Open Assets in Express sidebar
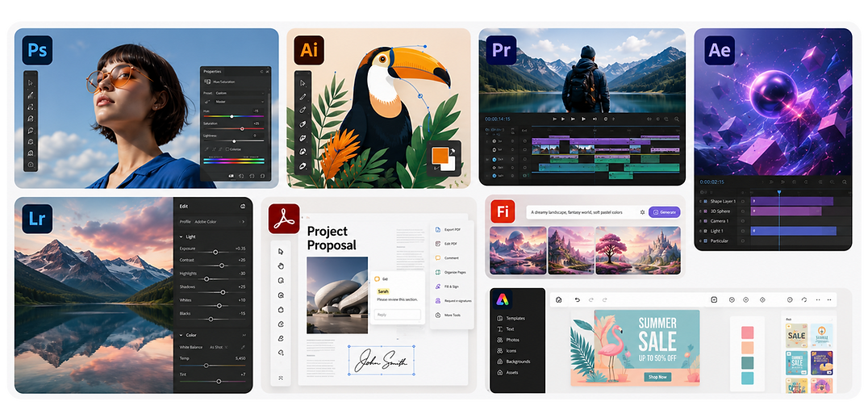This screenshot has height=410, width=868. pyautogui.click(x=507, y=372)
